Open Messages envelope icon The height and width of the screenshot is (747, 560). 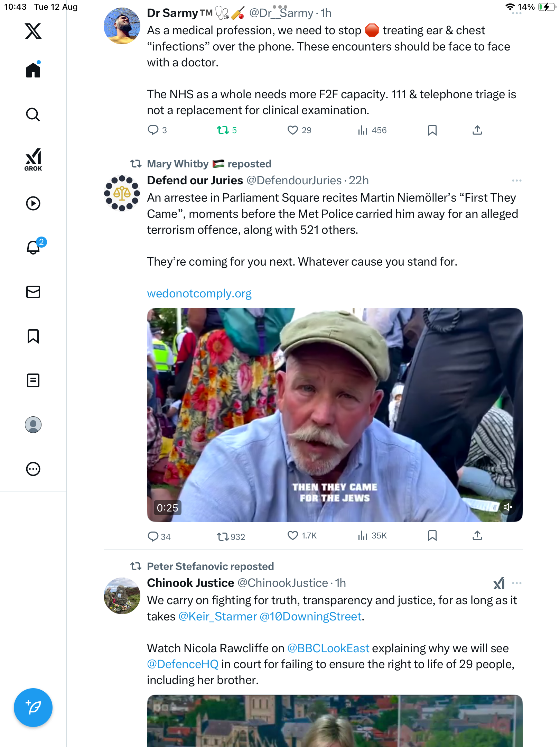click(33, 292)
